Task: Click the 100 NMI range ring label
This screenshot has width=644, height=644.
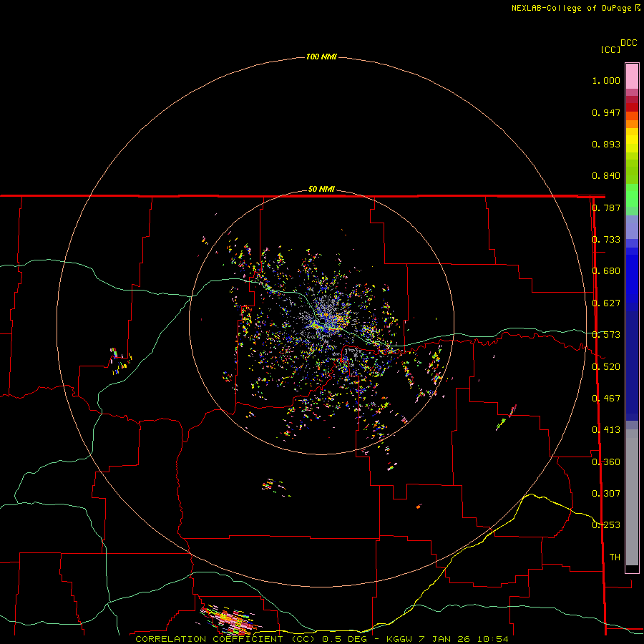Action: tap(321, 57)
